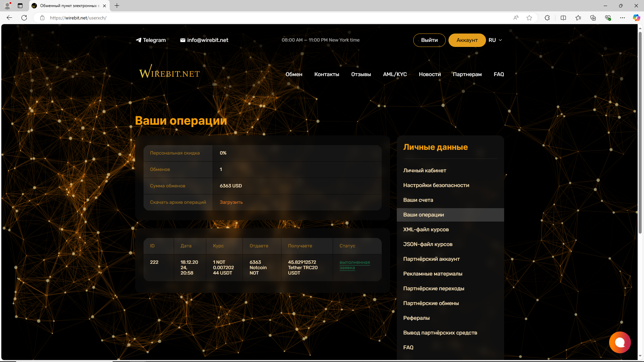Toggle the Split screen icon
The image size is (644, 362).
(563, 18)
